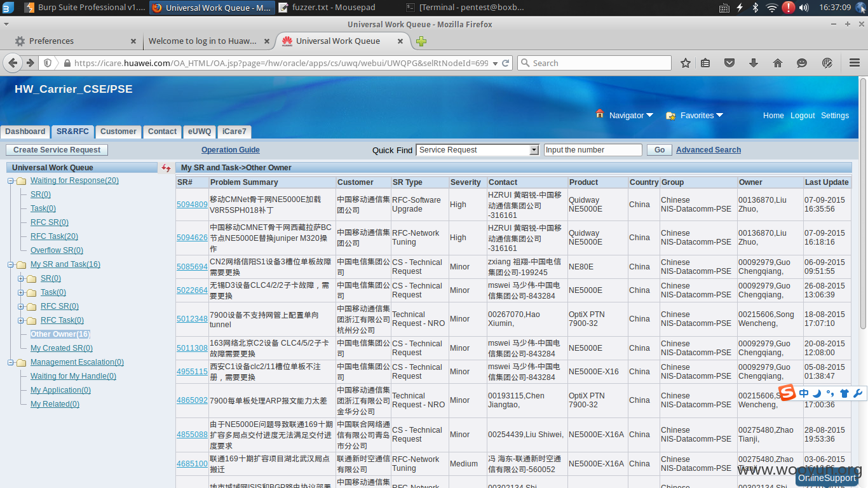Reload the page with the refresh icon
868x488 pixels.
tap(506, 63)
